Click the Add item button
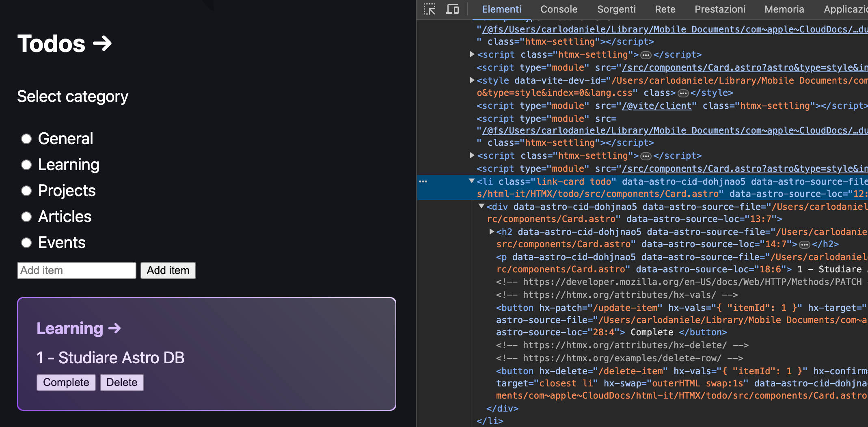The width and height of the screenshot is (868, 427). pos(168,270)
